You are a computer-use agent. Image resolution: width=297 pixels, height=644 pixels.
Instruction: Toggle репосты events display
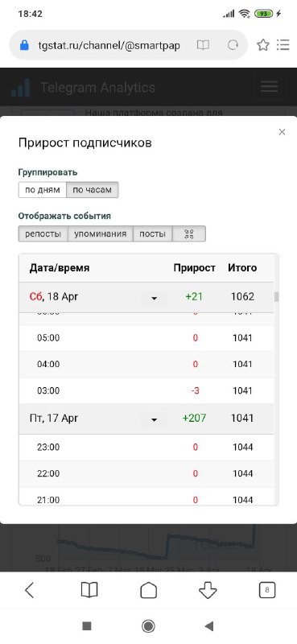(43, 234)
